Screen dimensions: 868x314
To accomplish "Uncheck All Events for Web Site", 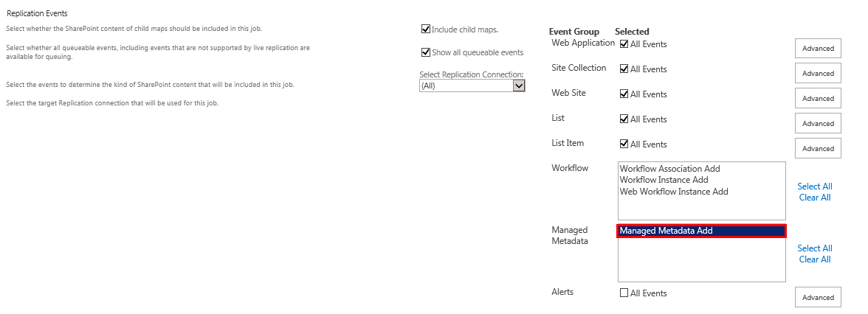I will [x=624, y=94].
